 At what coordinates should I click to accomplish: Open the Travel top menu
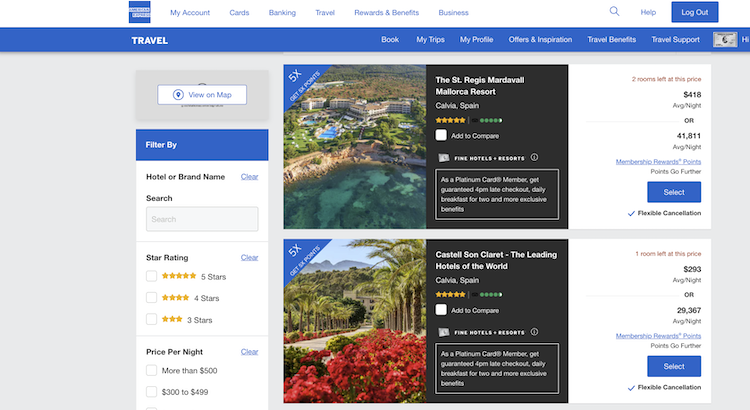point(325,12)
